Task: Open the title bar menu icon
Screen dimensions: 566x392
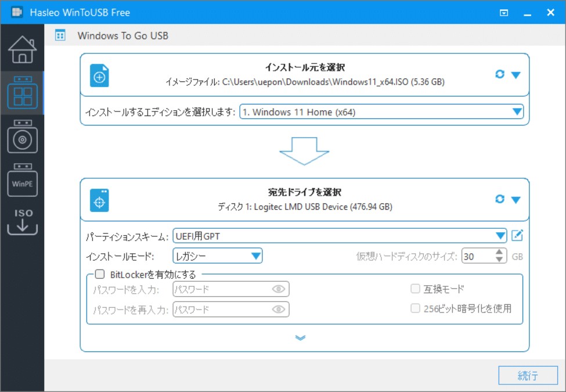Action: click(504, 13)
